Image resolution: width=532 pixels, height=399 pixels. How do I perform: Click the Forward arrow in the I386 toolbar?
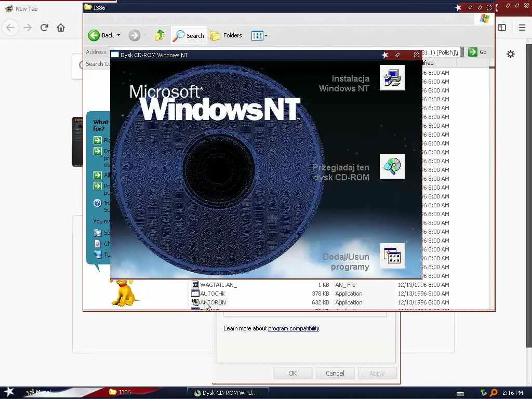(135, 35)
